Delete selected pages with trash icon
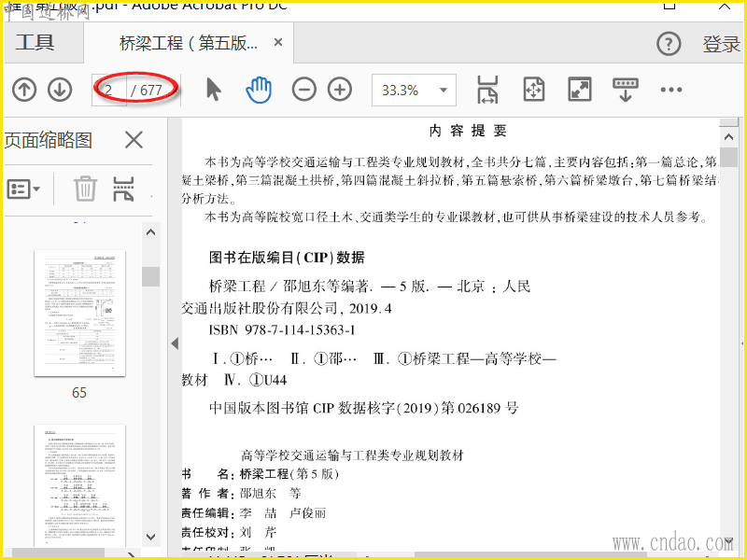 86,189
